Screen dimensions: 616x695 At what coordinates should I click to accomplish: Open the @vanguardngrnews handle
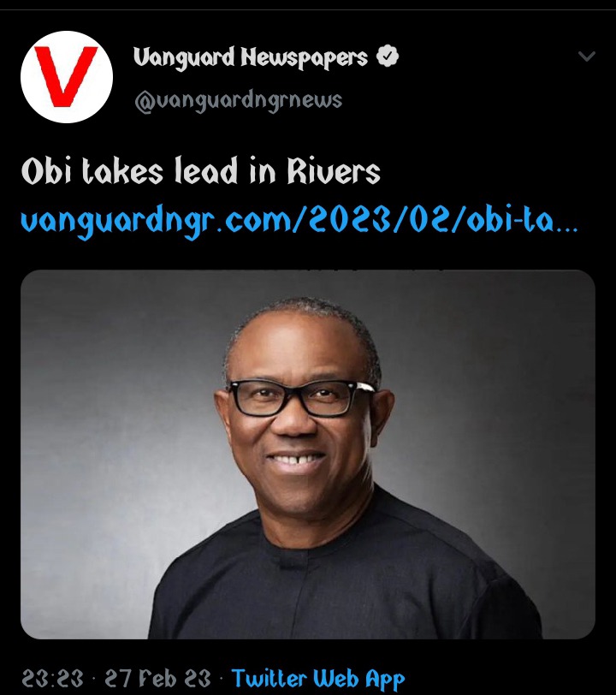(239, 101)
